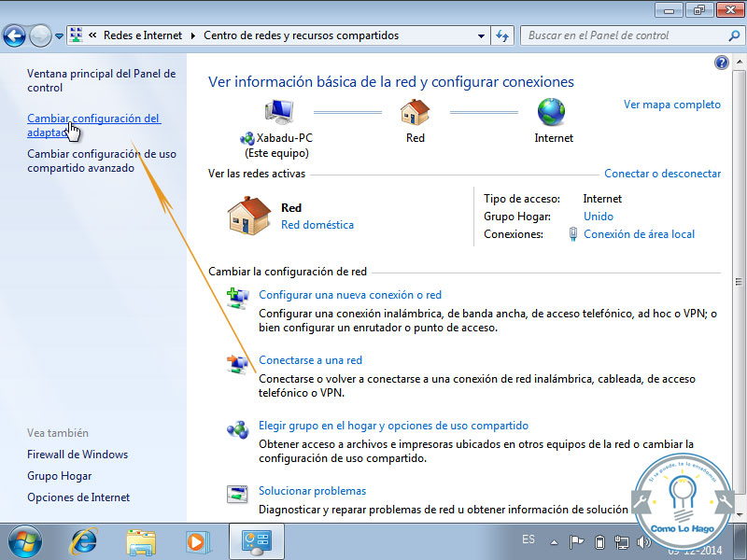Click the Solucionar problemas icon
Image resolution: width=747 pixels, height=560 pixels.
(237, 495)
